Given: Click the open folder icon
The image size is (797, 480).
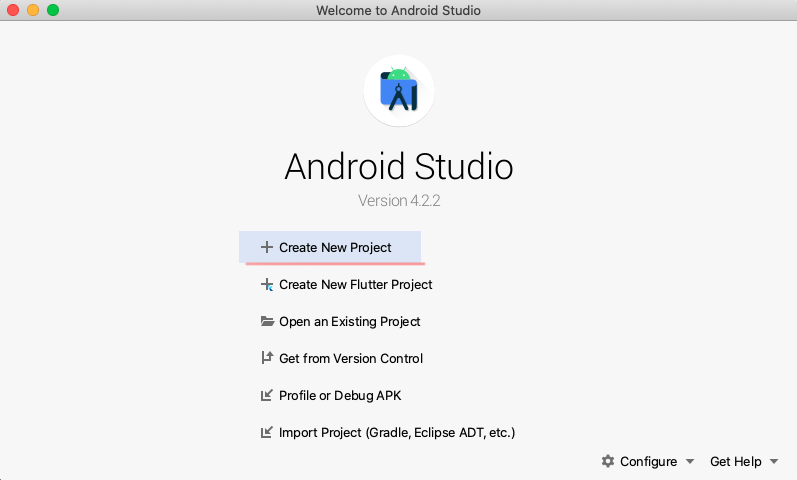Looking at the screenshot, I should (x=267, y=321).
